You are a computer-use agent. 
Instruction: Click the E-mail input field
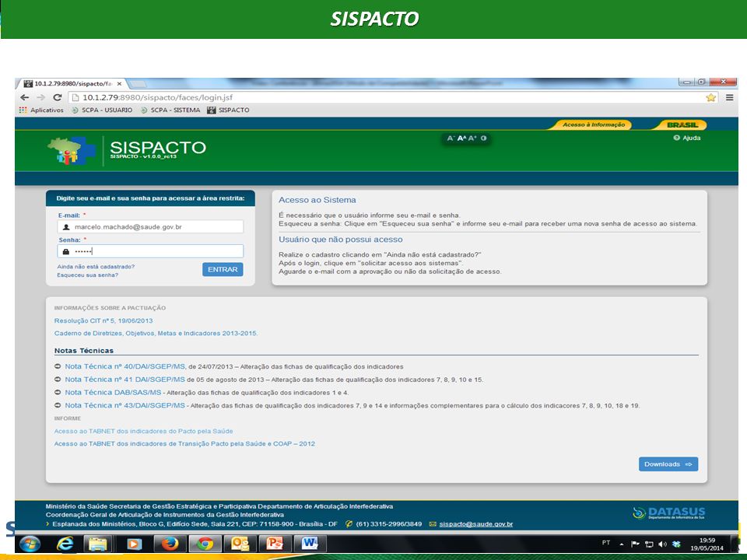(150, 226)
